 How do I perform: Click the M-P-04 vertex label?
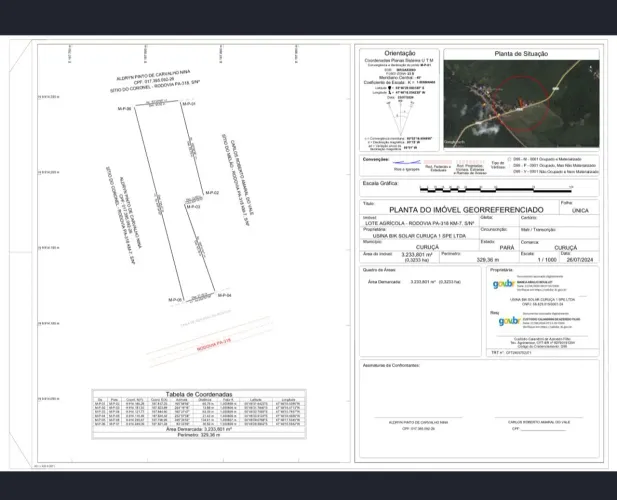click(x=225, y=295)
